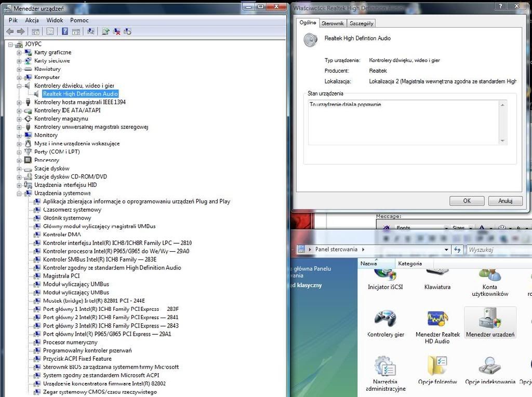Open Properties via the toolbar properties icon
The width and height of the screenshot is (532, 397).
(50, 32)
